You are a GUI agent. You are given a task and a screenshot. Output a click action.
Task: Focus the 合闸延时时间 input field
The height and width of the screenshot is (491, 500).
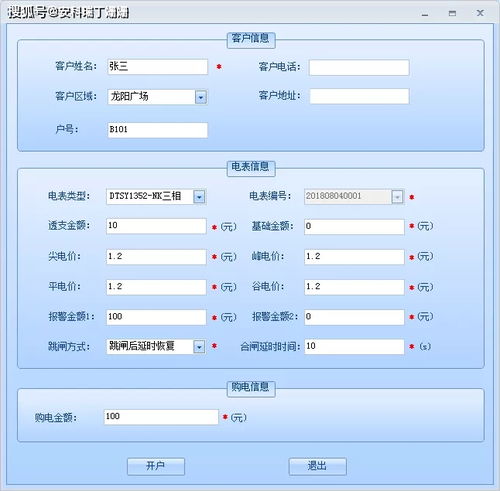354,347
